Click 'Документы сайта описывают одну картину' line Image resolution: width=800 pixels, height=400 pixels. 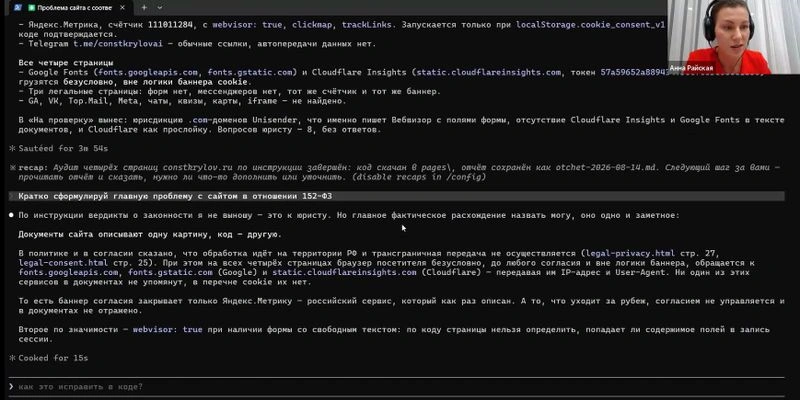click(x=149, y=235)
